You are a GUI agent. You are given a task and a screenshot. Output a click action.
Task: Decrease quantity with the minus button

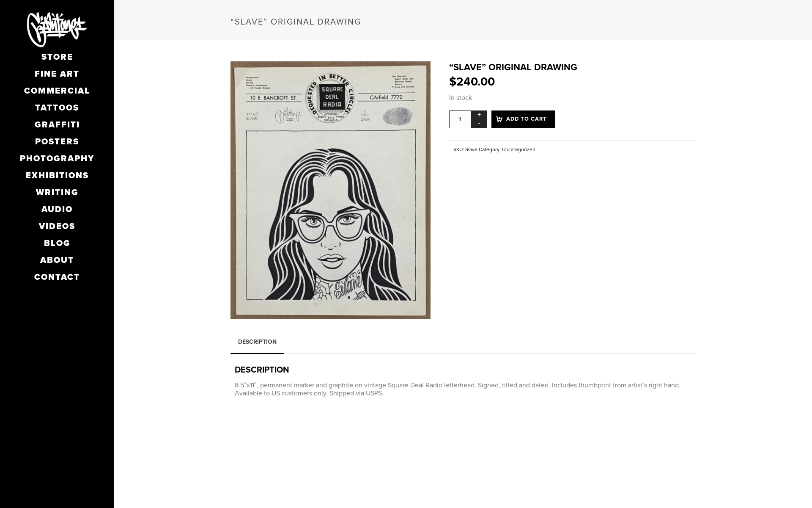[479, 124]
